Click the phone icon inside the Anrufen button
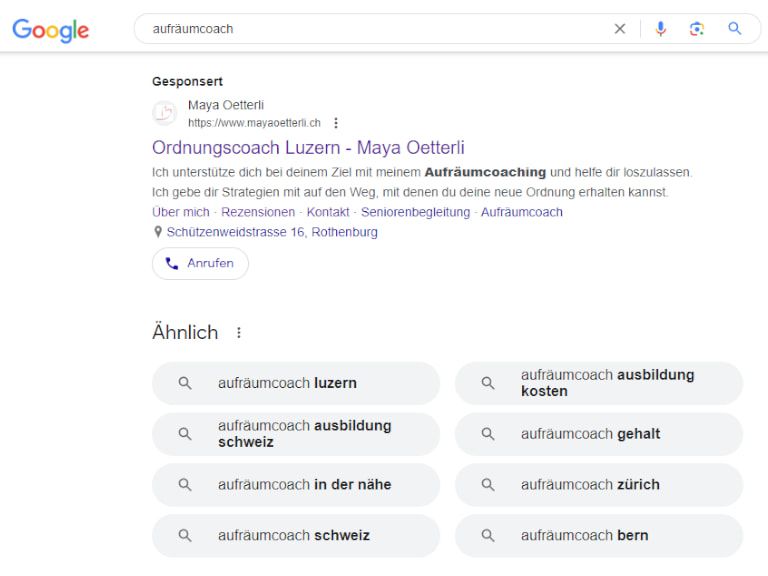Screen dimensions: 768x576 pos(171,264)
